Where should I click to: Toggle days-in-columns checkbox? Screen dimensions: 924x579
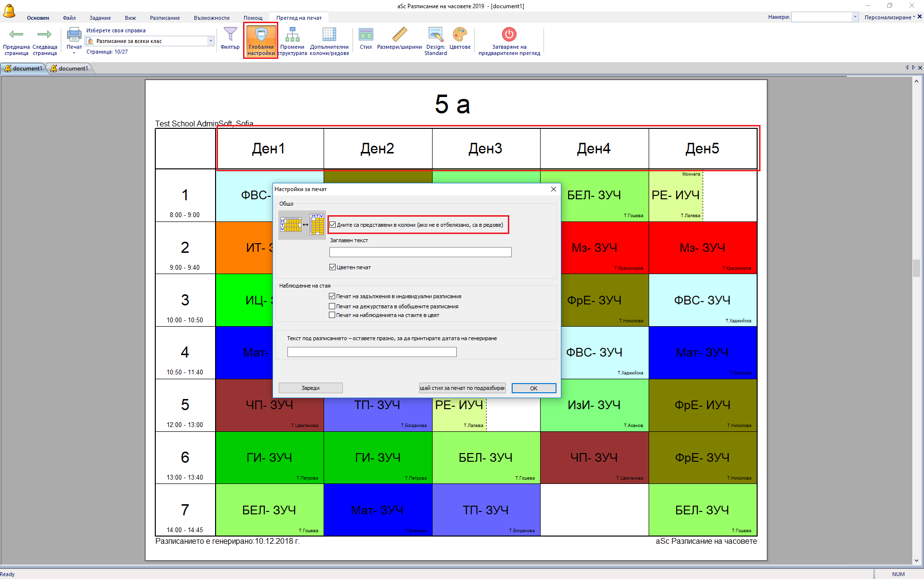click(333, 225)
